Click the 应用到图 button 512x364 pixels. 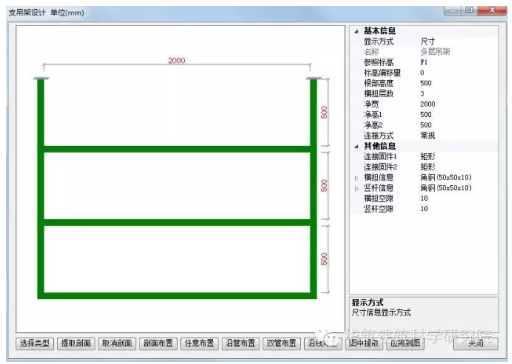pos(405,343)
